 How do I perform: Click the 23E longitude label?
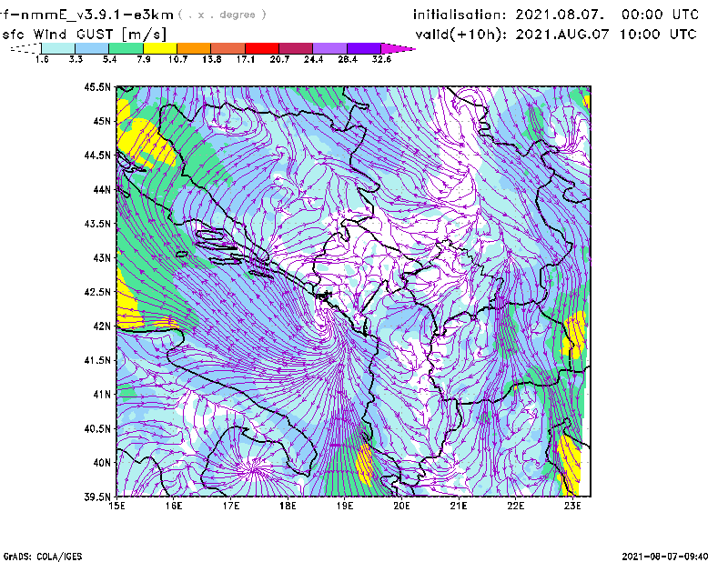572,506
